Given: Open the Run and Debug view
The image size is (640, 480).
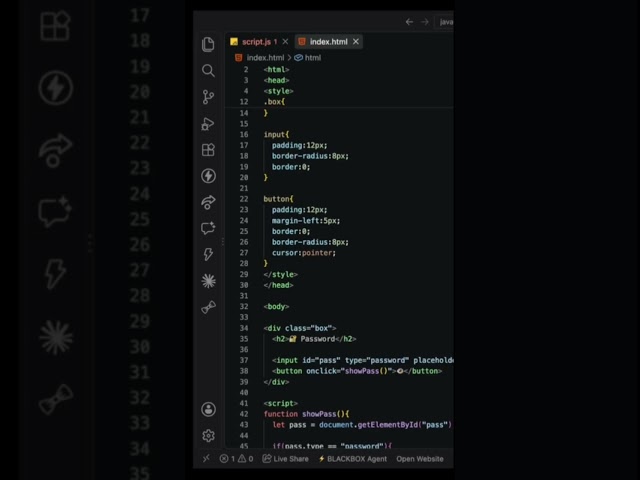Looking at the screenshot, I should [x=208, y=124].
